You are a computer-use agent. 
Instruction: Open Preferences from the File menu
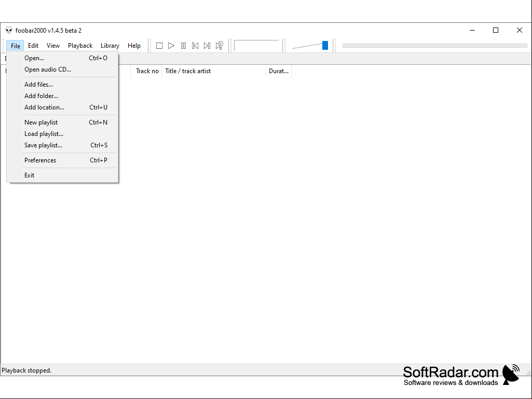[62, 160]
